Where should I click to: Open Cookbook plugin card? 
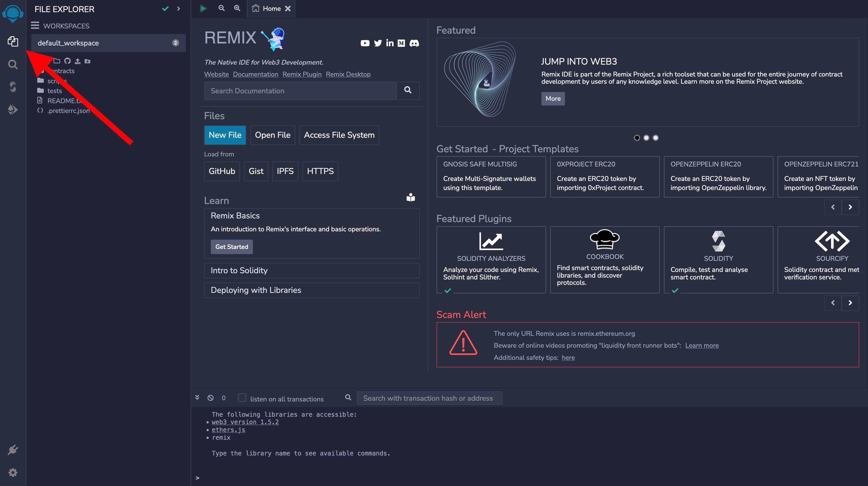click(605, 260)
